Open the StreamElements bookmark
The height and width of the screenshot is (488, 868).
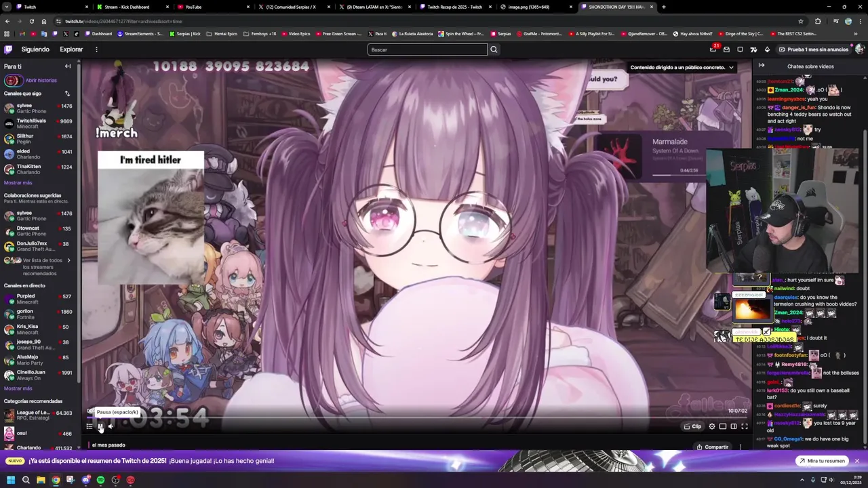pyautogui.click(x=140, y=33)
